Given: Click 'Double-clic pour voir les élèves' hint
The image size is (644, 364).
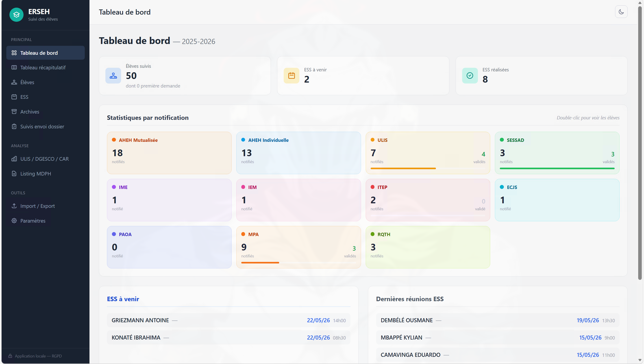Looking at the screenshot, I should click(x=588, y=118).
